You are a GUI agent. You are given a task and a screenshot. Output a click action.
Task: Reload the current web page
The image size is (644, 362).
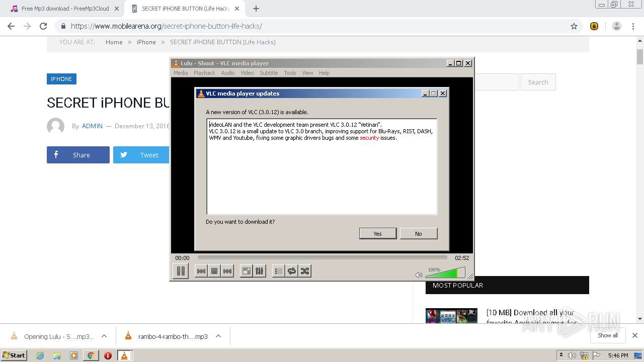(43, 26)
